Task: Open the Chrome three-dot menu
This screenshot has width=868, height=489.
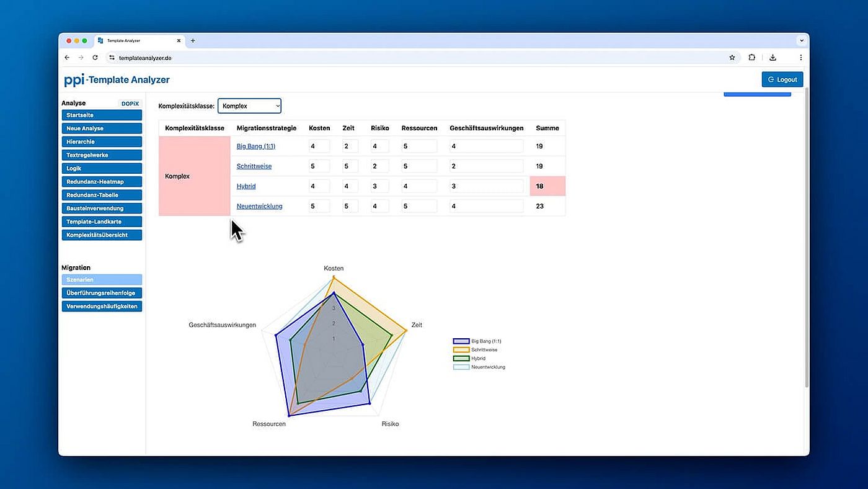Action: coord(800,58)
